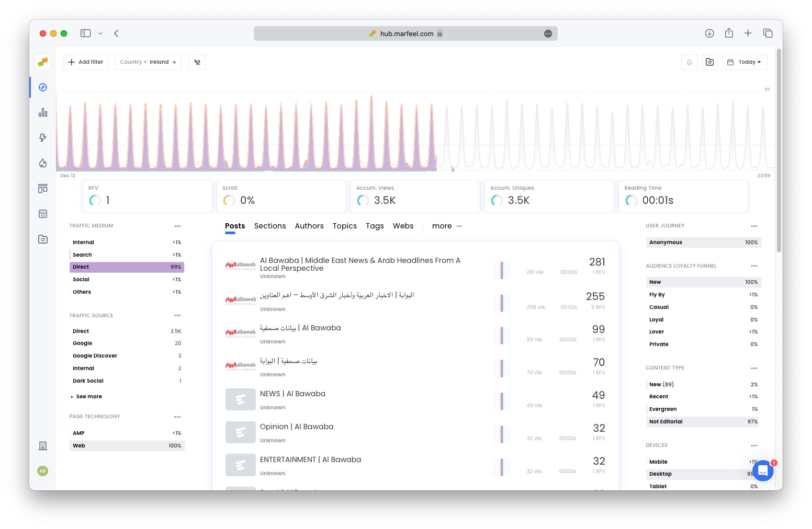Click the flame icon in sidebar
The height and width of the screenshot is (529, 812).
pos(43,163)
